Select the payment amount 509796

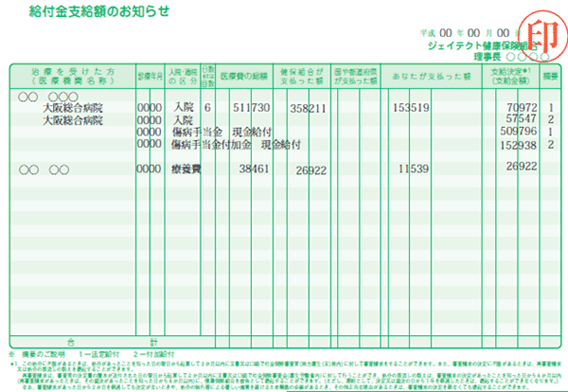pyautogui.click(x=519, y=132)
